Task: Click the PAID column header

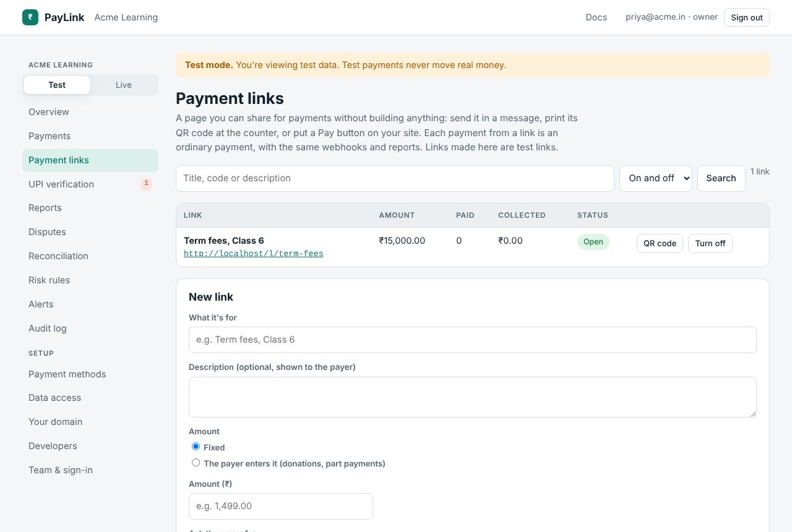Action: click(x=465, y=215)
